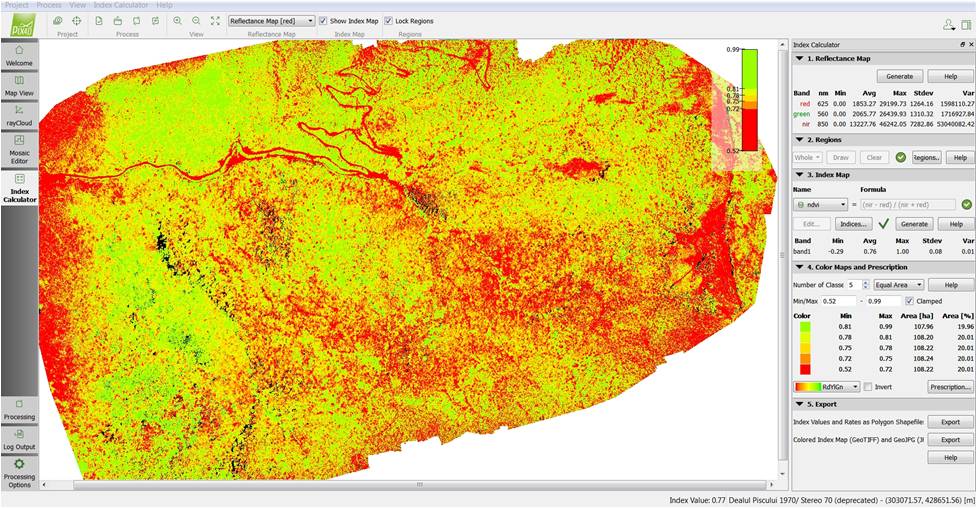
Task: Open the Mosaic Editor view
Action: 19,147
